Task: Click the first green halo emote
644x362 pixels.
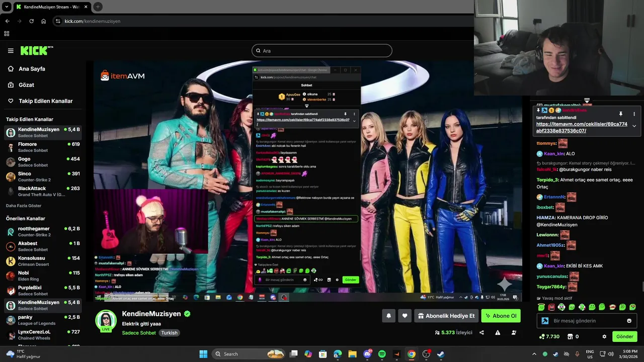Action: pyautogui.click(x=541, y=307)
